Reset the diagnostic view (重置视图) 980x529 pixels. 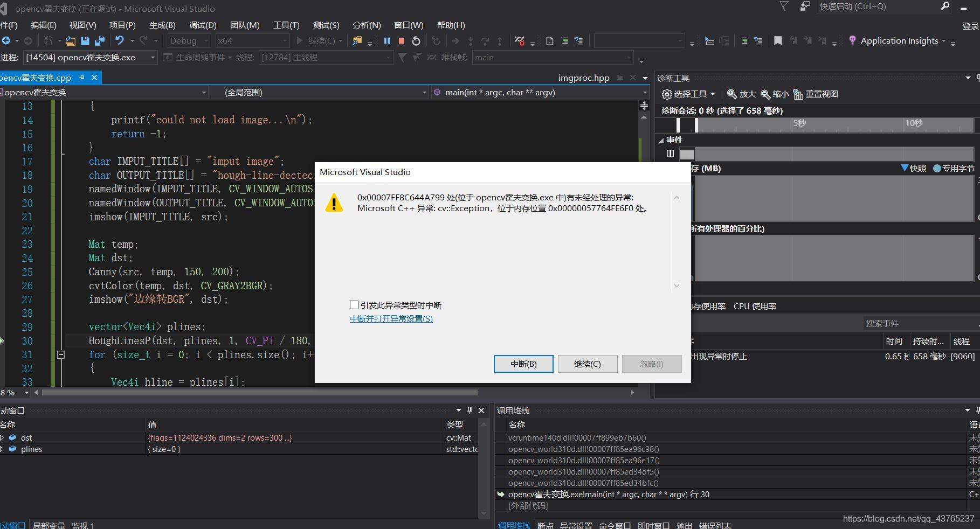pos(816,94)
